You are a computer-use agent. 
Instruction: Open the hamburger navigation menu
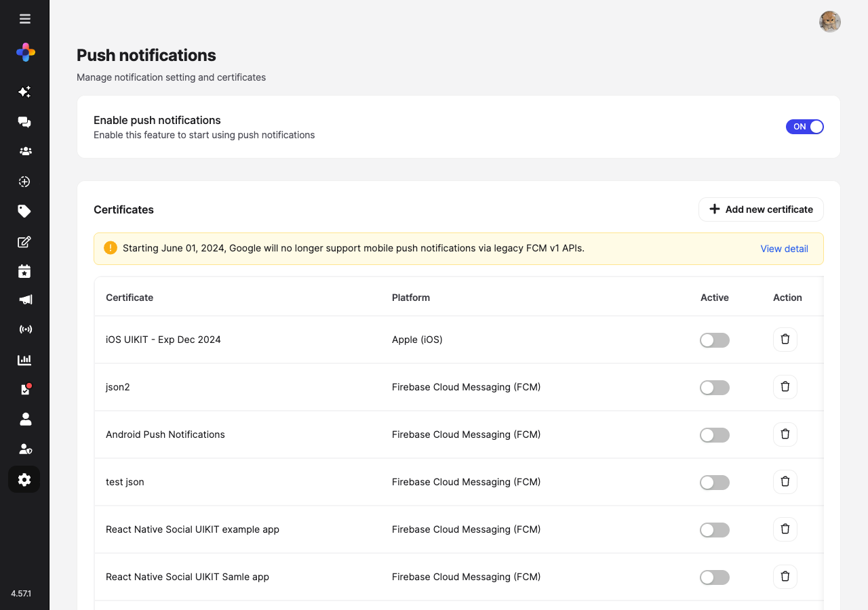click(x=25, y=18)
